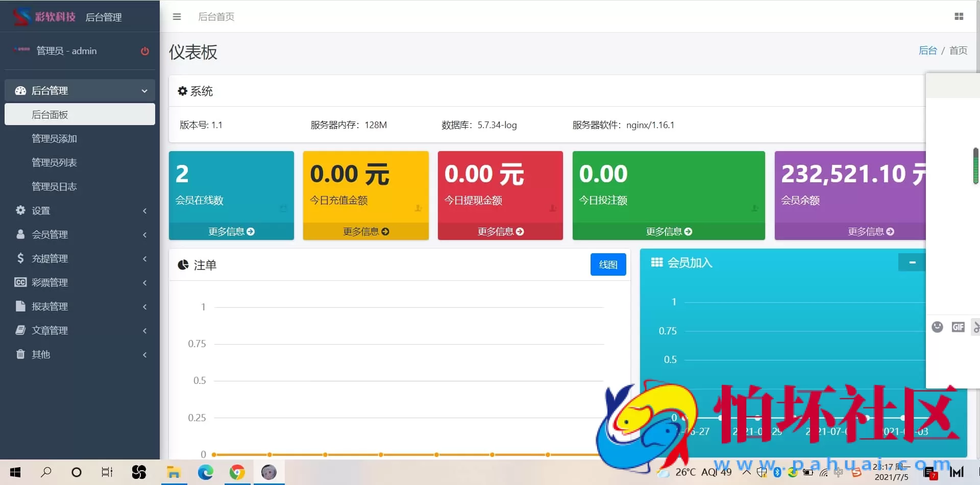Click the red logout power icon
Screen dimensions: 980x485
tap(144, 51)
